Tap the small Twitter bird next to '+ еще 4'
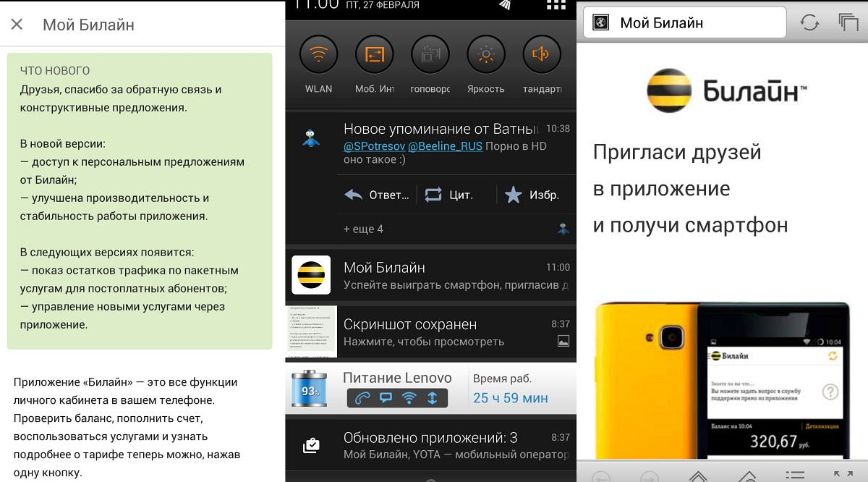The image size is (868, 482). pos(563,229)
